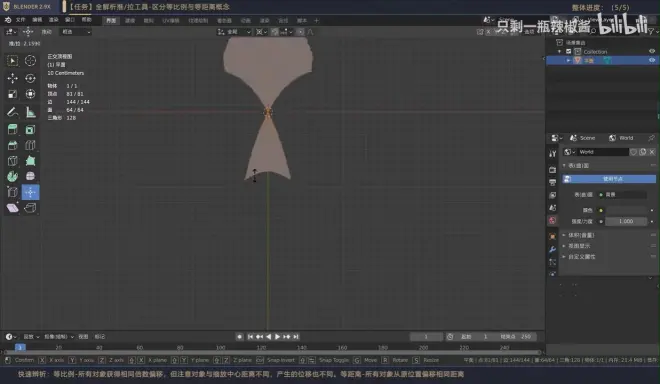The width and height of the screenshot is (660, 384).
Task: Click the outliner filter funnel icon
Action: pyautogui.click(x=652, y=32)
